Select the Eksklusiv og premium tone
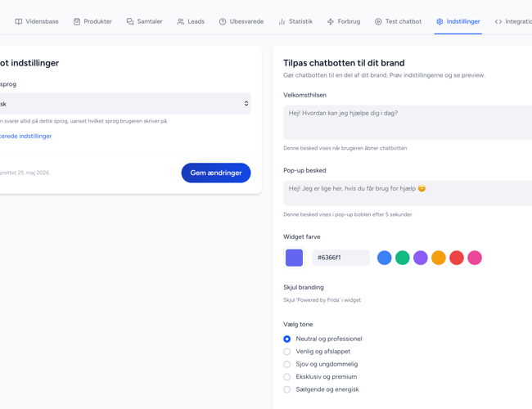The image size is (532, 409). pos(287,377)
